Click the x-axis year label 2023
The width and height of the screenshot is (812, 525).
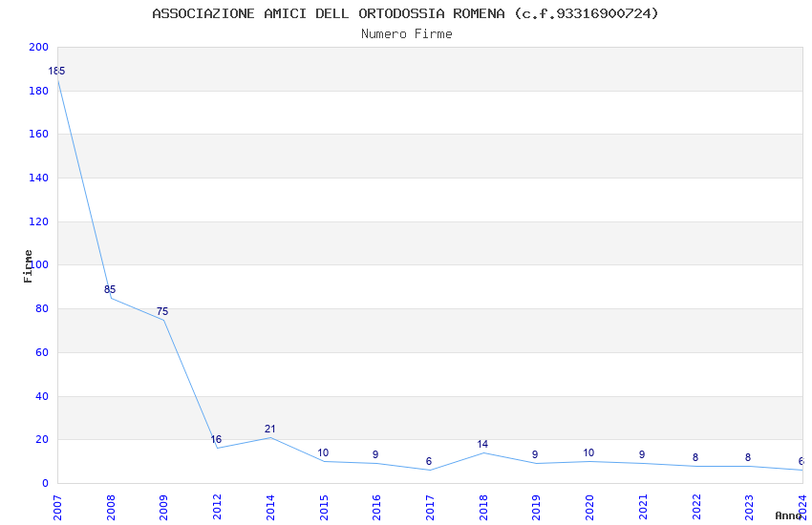(x=749, y=508)
